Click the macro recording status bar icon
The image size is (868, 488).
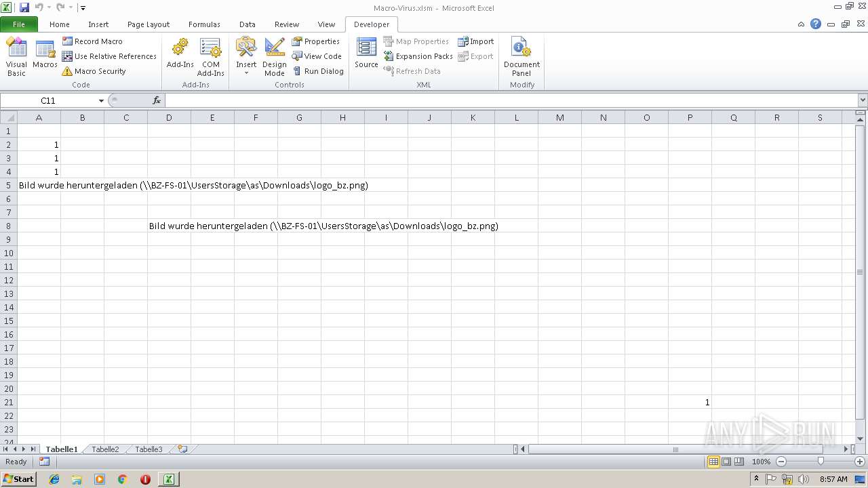pyautogui.click(x=44, y=462)
